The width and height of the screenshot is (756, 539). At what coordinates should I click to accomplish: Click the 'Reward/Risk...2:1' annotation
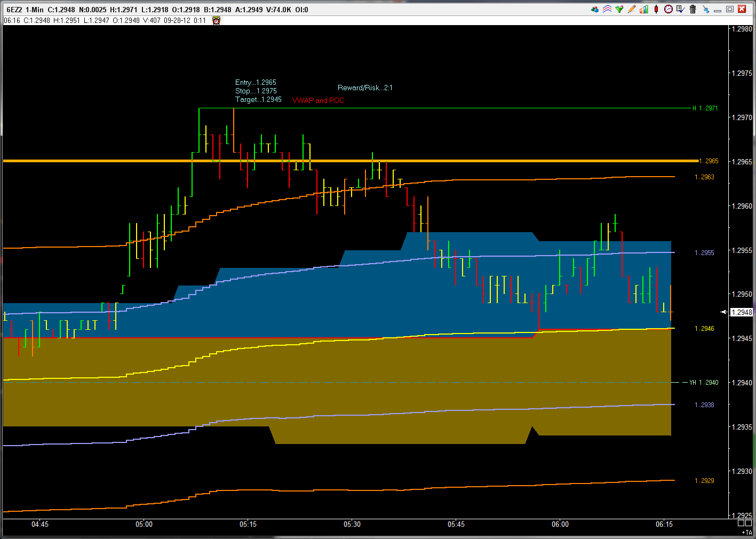365,88
